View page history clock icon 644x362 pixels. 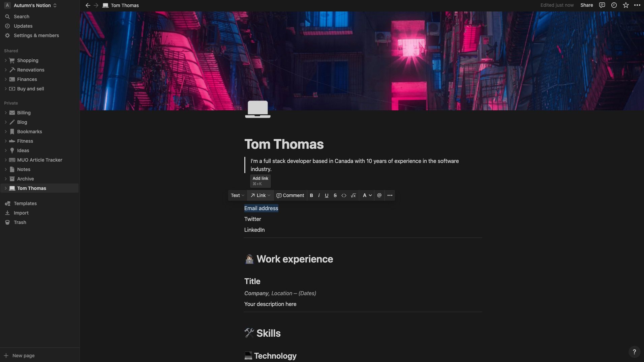tap(614, 5)
